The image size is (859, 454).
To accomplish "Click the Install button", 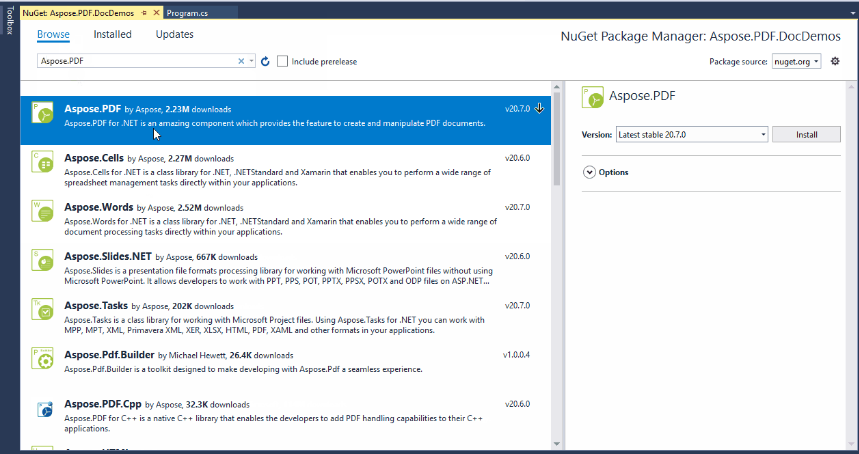I will click(x=806, y=134).
